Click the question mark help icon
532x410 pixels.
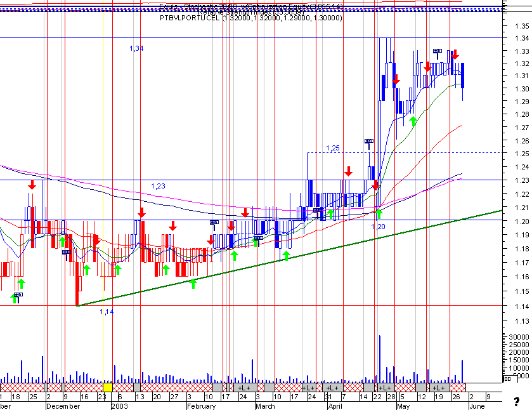pos(517,402)
